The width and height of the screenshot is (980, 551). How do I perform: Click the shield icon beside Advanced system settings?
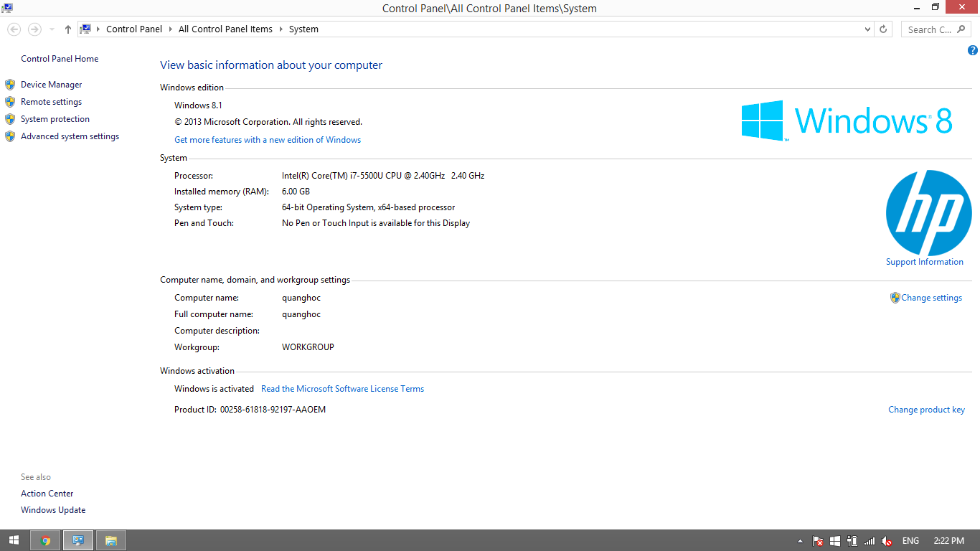[x=10, y=136]
